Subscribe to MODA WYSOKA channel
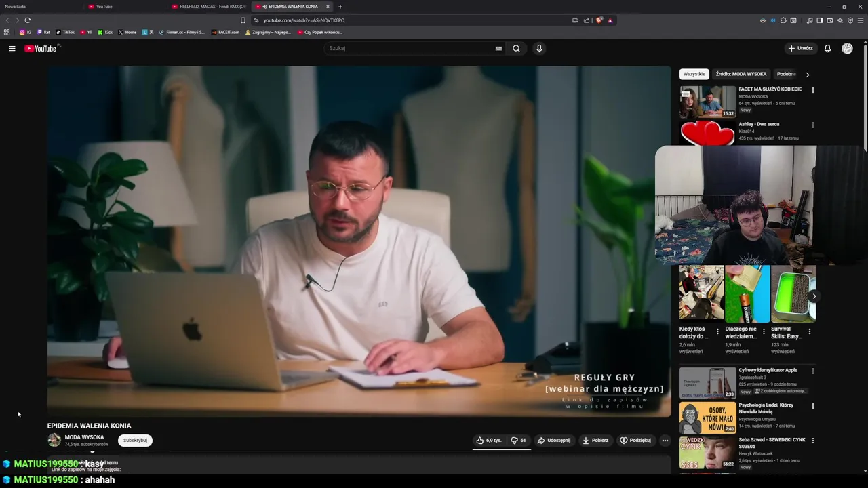 point(135,440)
